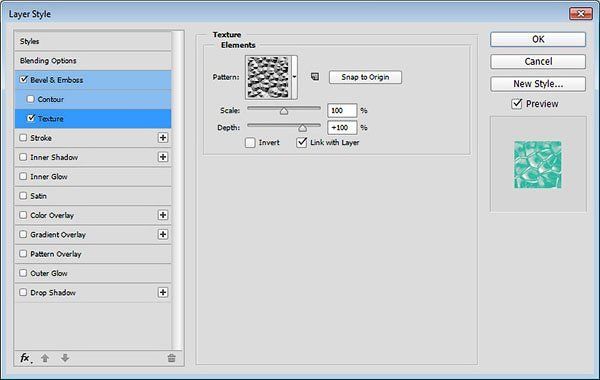
Task: Enable the Gradient Overlay checkbox
Action: (23, 234)
